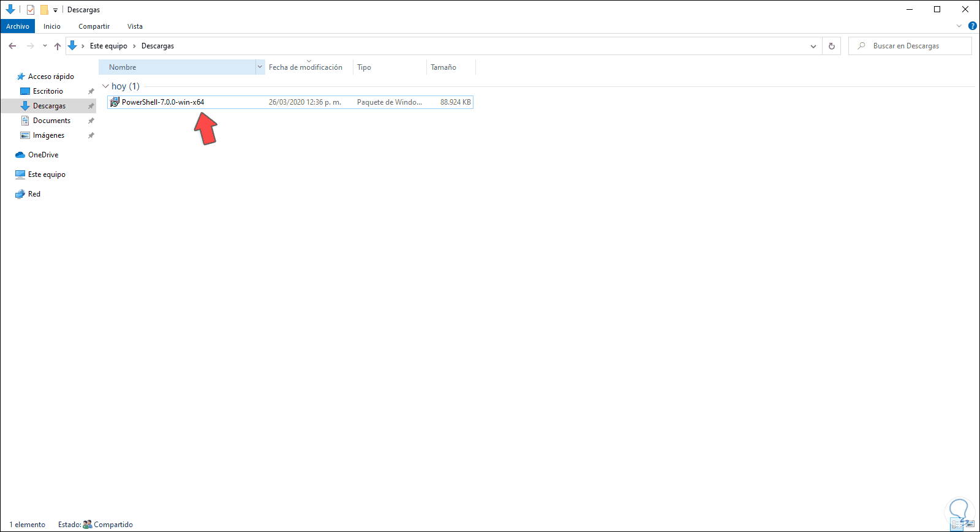Click the 88.924 KB size cell

coord(456,102)
